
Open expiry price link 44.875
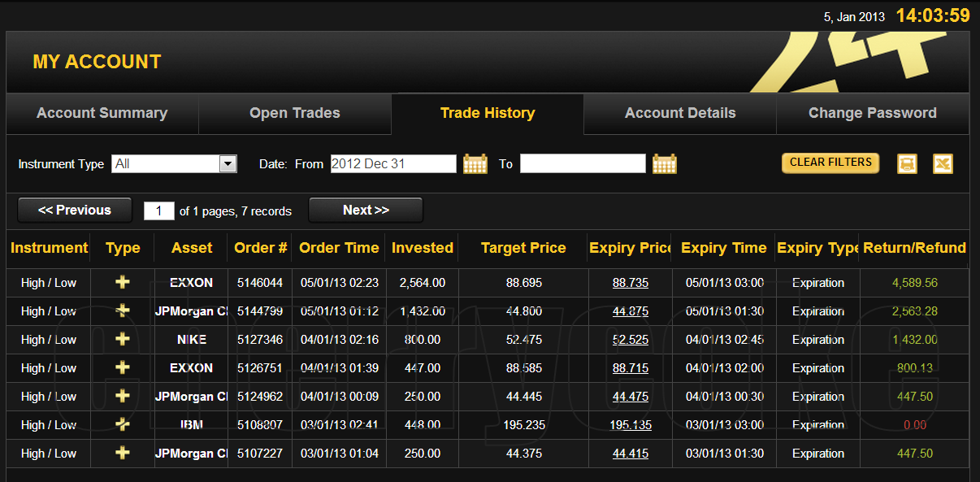631,311
